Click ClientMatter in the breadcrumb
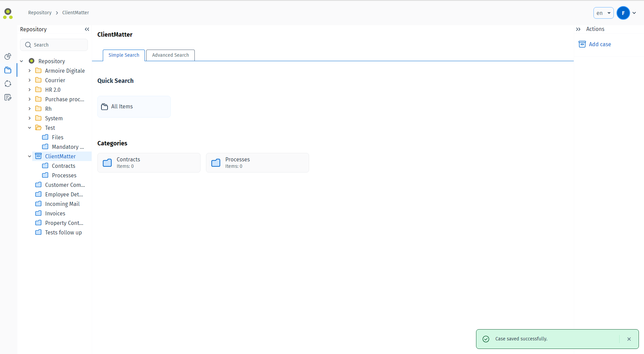Screen dimensions: 644x354 (75, 13)
